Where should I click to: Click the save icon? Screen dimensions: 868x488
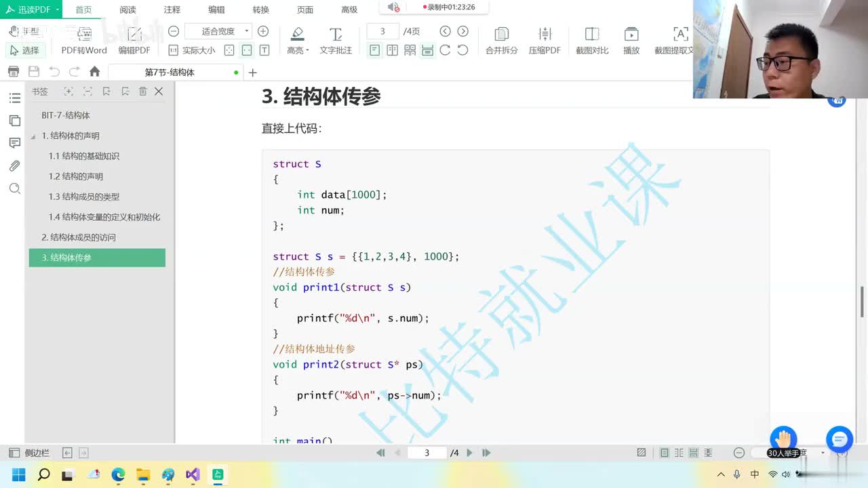(x=33, y=72)
